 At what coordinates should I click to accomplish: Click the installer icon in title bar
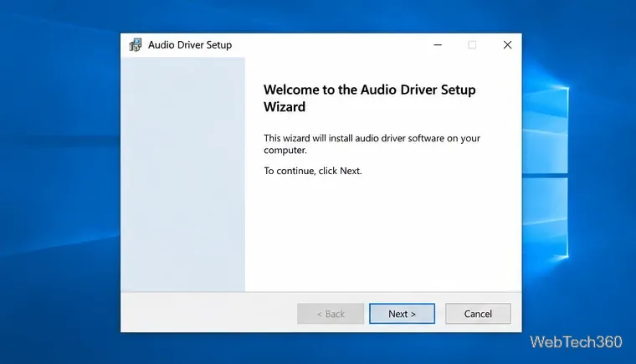click(136, 45)
